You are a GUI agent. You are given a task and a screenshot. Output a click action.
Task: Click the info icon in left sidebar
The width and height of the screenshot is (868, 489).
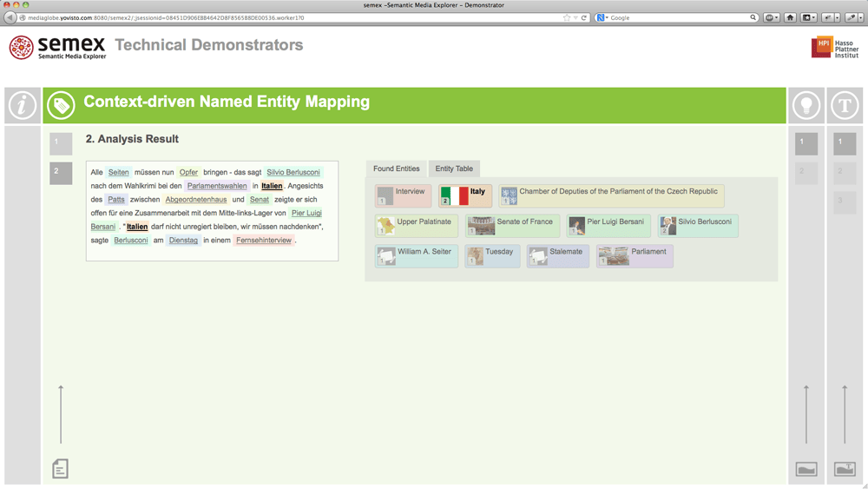coord(23,105)
